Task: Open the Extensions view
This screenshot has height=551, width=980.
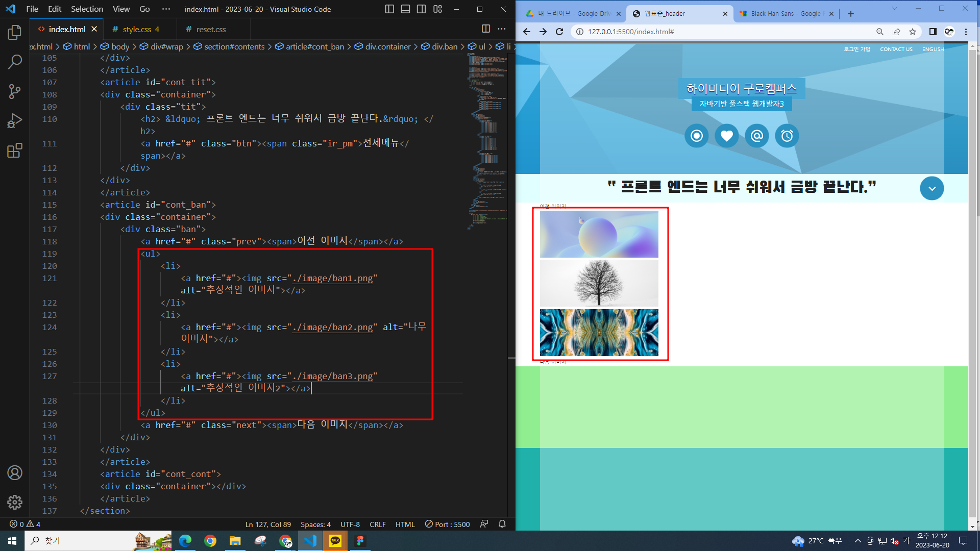Action: 15,151
